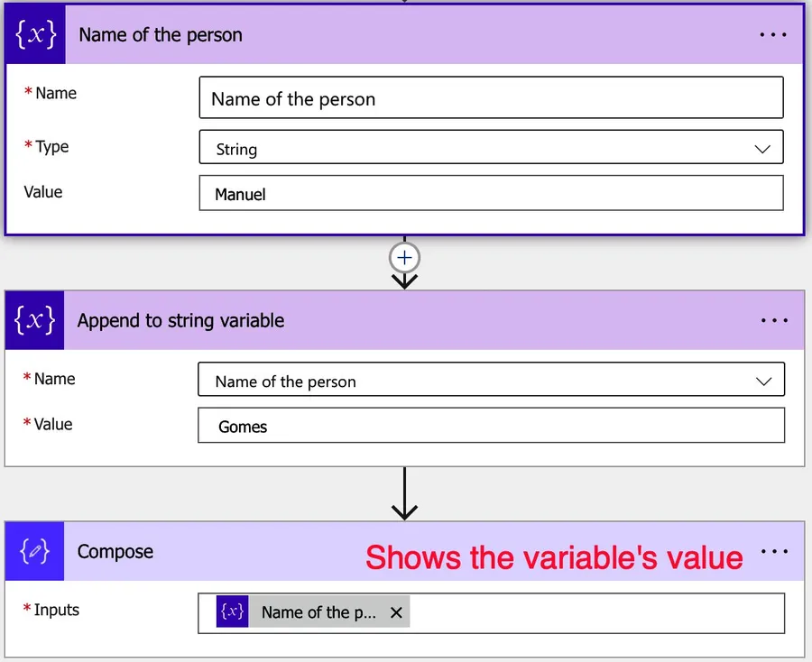Viewport: 812px width, 662px height.
Task: Click the variable icon on 'Append to string variable' card
Action: point(34,320)
